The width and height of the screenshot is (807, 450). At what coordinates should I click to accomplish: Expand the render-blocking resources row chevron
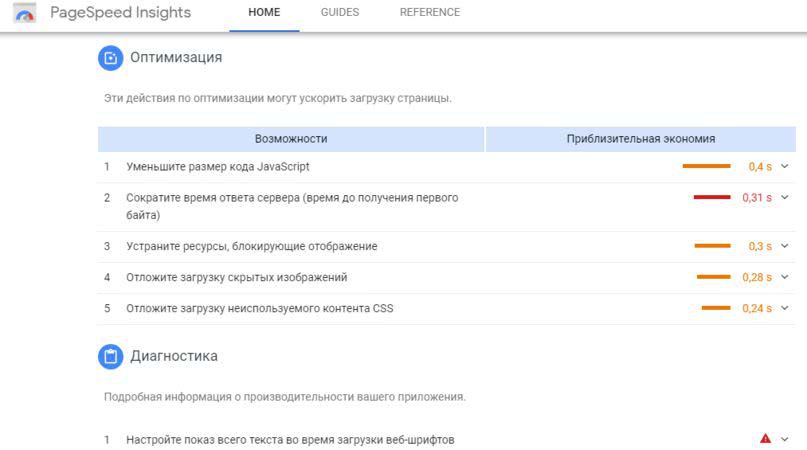[785, 246]
